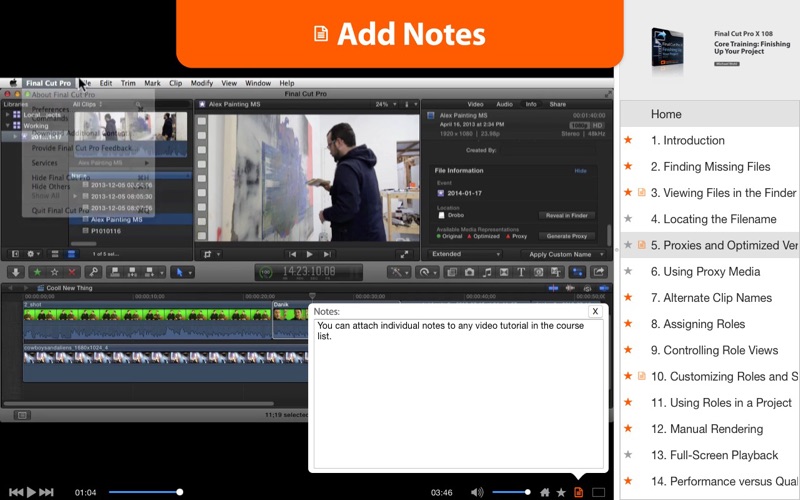This screenshot has width=800, height=500.
Task: Switch to the Share inspector tab
Action: click(x=557, y=104)
